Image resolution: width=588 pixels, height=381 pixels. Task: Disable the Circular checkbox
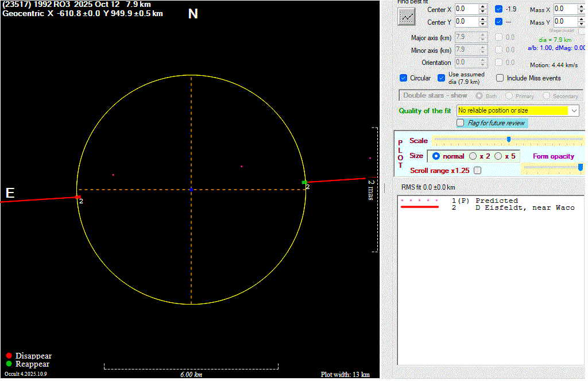[x=404, y=78]
